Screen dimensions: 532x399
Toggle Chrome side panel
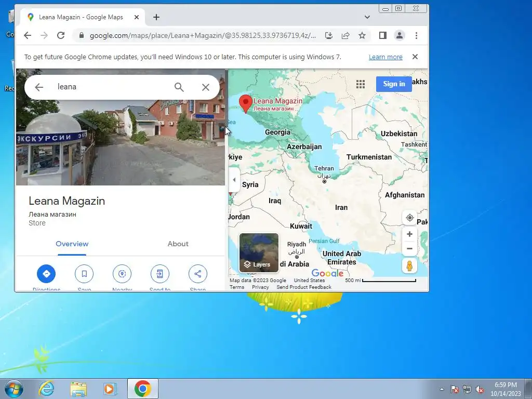tap(383, 35)
